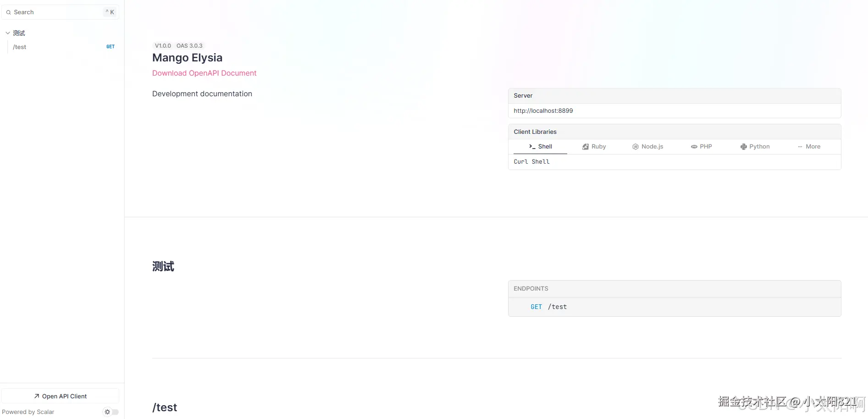This screenshot has height=419, width=868.
Task: Click the 测试 section heading
Action: click(x=163, y=267)
